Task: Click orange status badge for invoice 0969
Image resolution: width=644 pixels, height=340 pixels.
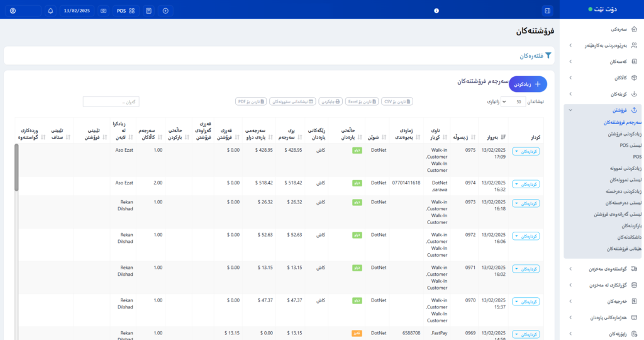Action: tap(357, 334)
